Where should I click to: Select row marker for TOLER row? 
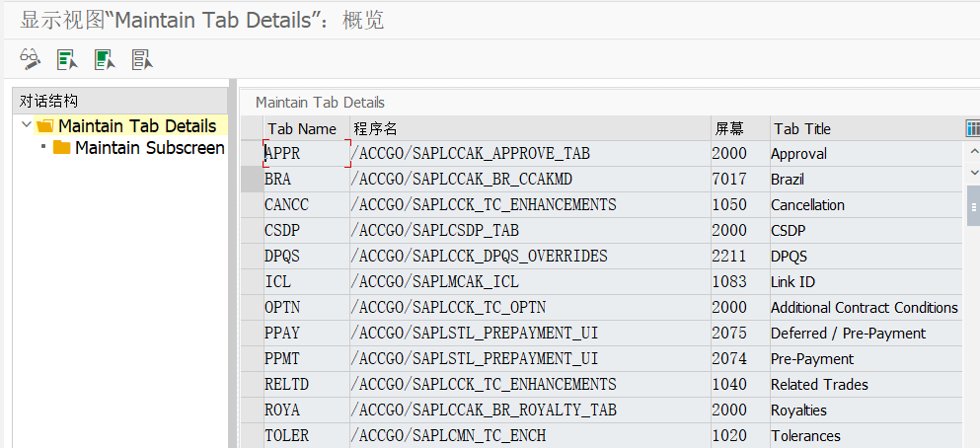tap(253, 435)
